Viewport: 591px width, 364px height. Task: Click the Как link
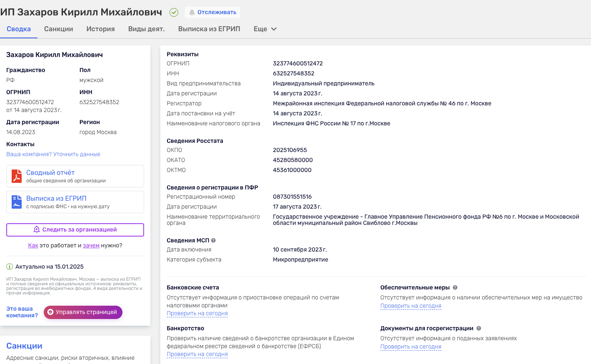coord(33,245)
